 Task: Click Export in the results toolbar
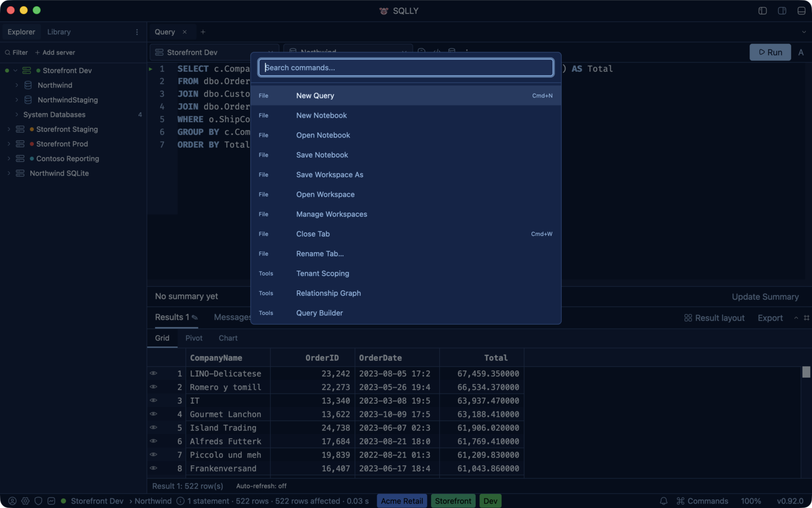click(770, 318)
